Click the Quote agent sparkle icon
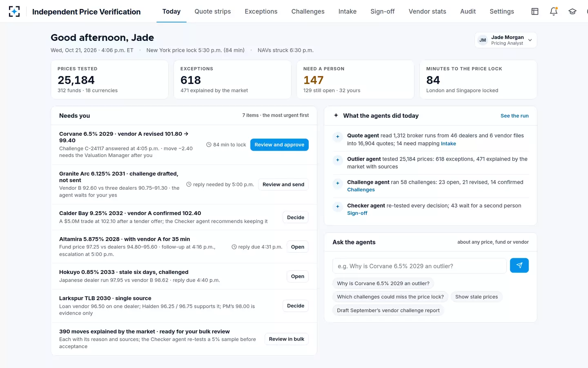Image resolution: width=588 pixels, height=368 pixels. pos(338,137)
